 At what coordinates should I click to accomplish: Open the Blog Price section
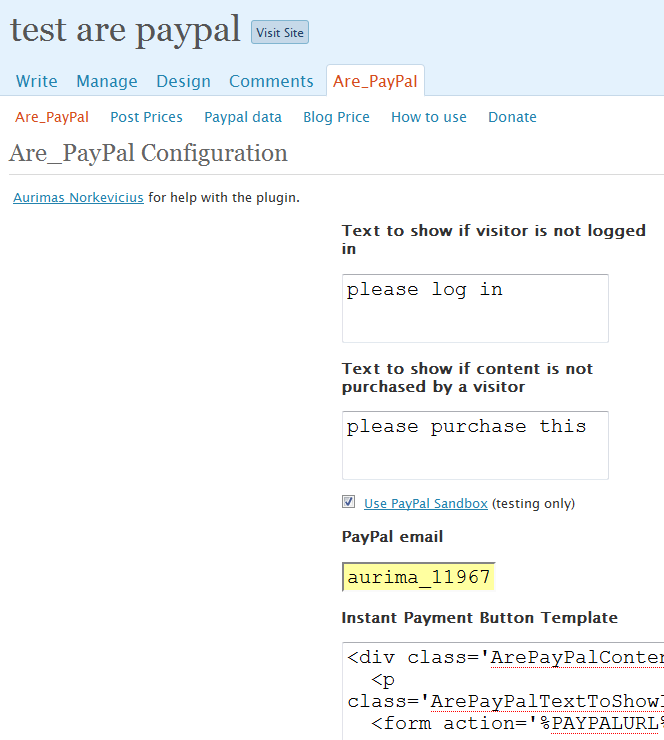click(x=336, y=117)
